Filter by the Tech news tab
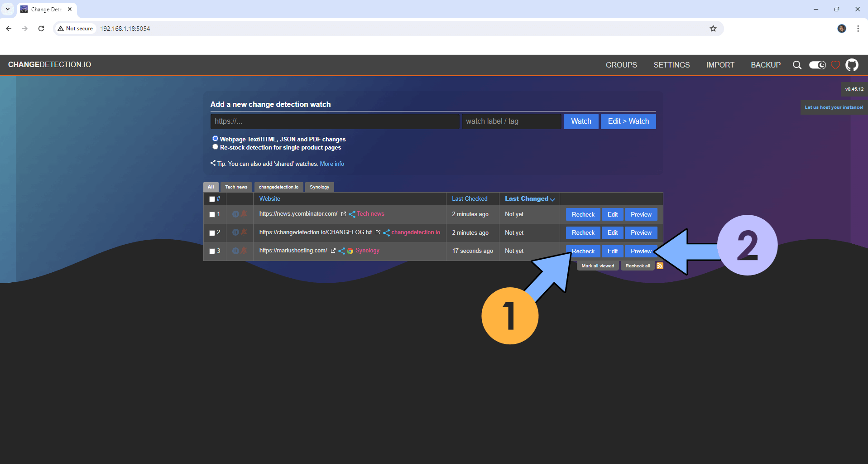 pos(236,187)
